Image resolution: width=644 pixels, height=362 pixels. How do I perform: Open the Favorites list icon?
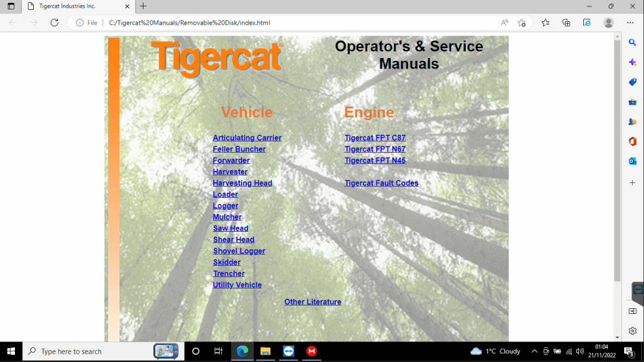pyautogui.click(x=546, y=23)
